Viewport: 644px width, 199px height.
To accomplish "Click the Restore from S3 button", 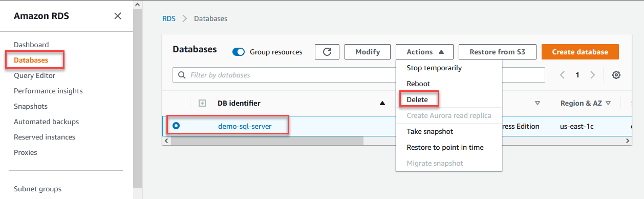I will coord(497,52).
